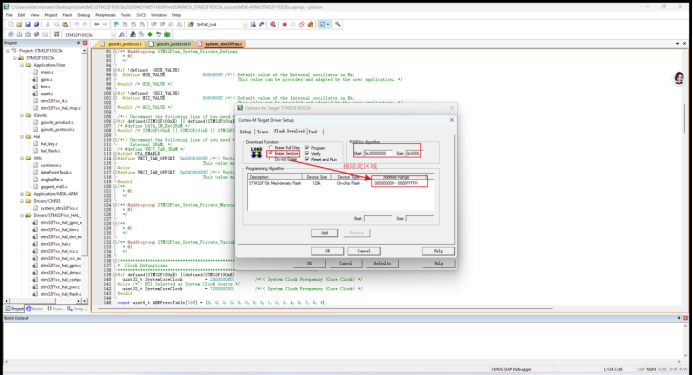Collapse the Drivers/CMSIS folder

[22, 201]
